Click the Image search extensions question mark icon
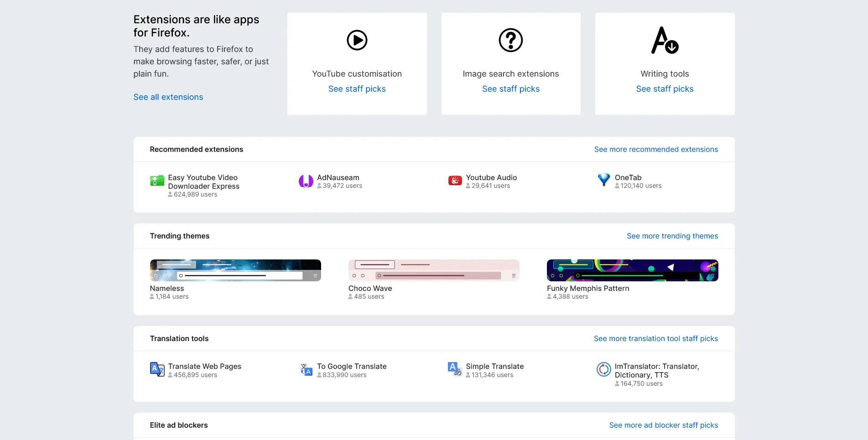This screenshot has height=440, width=868. 510,40
